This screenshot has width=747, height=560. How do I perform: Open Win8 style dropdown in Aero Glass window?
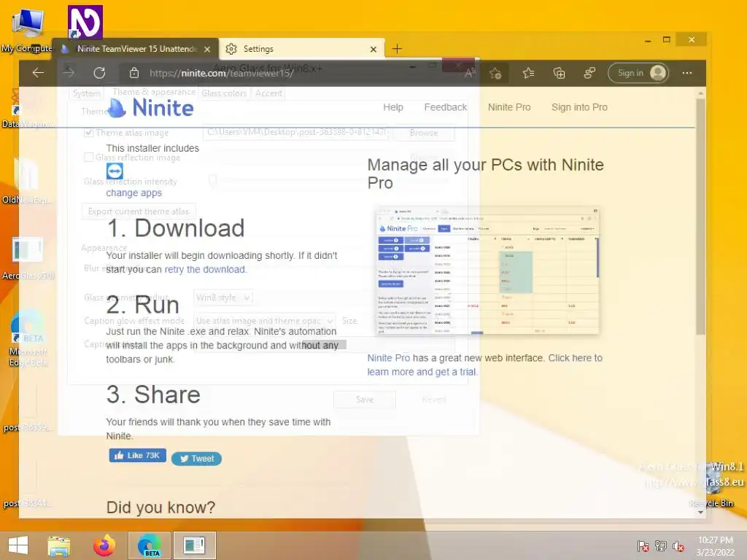pyautogui.click(x=223, y=297)
